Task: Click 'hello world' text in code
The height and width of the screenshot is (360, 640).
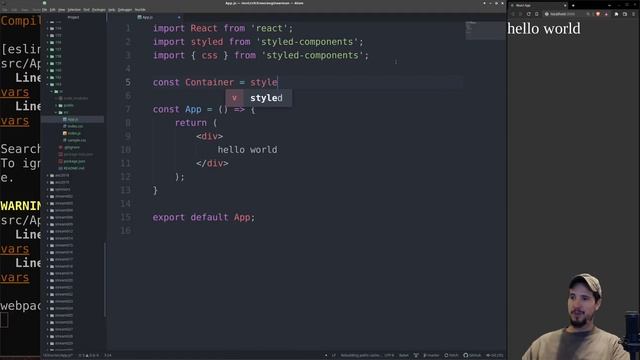Action: (247, 150)
